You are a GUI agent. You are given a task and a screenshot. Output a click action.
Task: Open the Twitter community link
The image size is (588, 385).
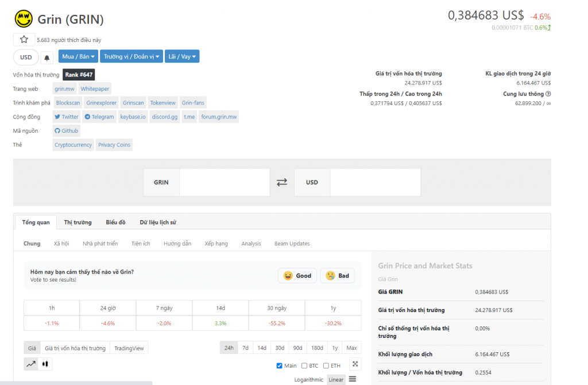[67, 117]
